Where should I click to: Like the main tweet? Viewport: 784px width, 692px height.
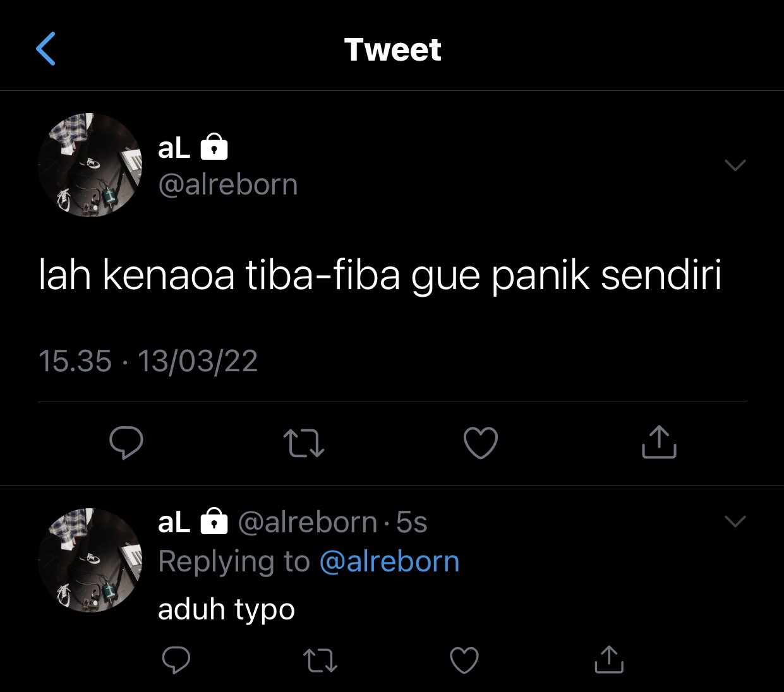pyautogui.click(x=481, y=443)
